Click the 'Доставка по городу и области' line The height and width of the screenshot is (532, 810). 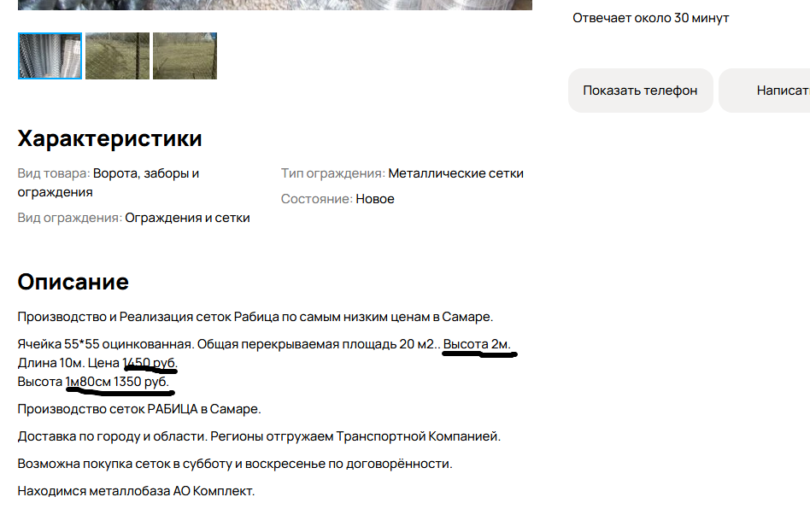click(x=258, y=436)
